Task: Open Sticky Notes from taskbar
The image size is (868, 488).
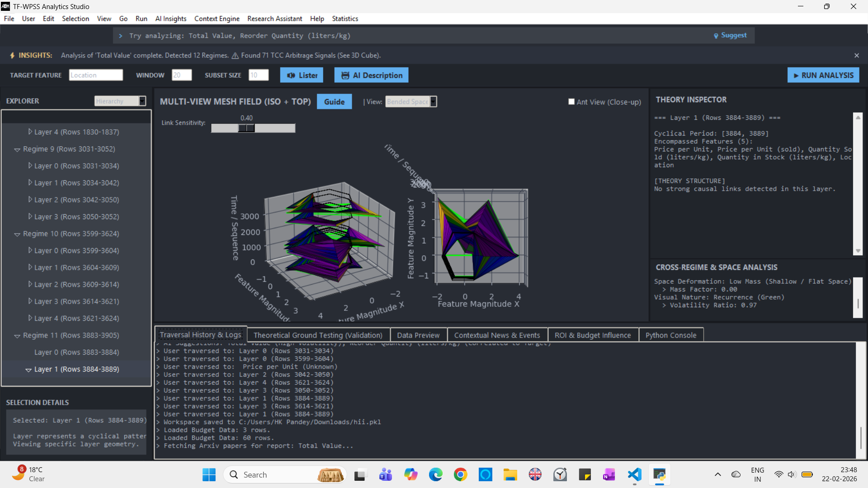Action: pos(585,474)
